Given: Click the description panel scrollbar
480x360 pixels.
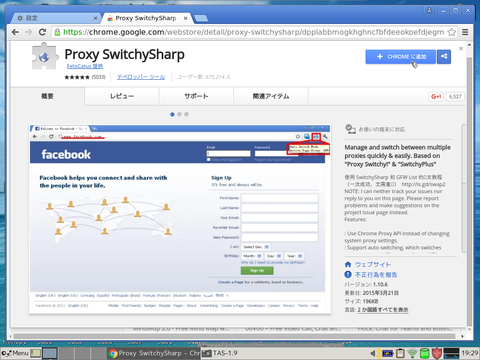Looking at the screenshot, I should coord(463,188).
